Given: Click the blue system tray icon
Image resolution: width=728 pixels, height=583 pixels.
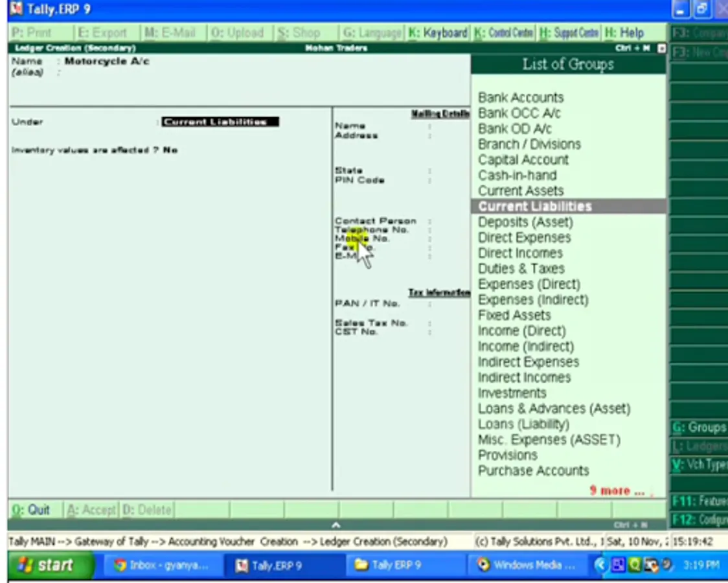Looking at the screenshot, I should [619, 565].
